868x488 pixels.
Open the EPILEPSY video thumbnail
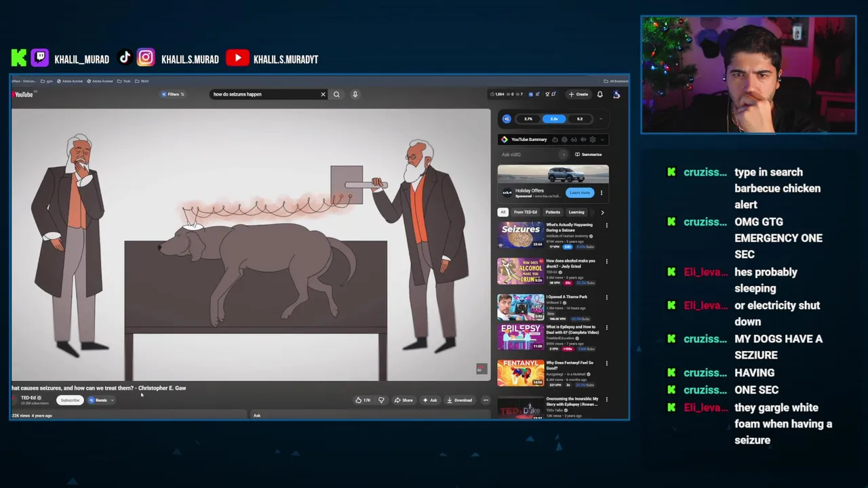click(x=520, y=337)
